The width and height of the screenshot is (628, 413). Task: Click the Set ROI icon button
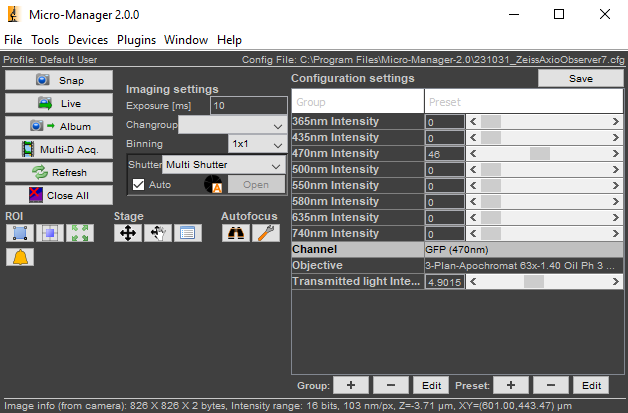pyautogui.click(x=19, y=233)
